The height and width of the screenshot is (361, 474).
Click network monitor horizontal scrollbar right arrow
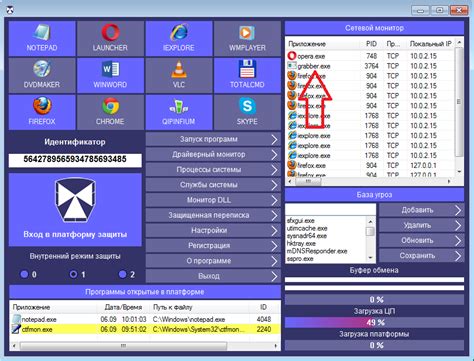[x=449, y=181]
